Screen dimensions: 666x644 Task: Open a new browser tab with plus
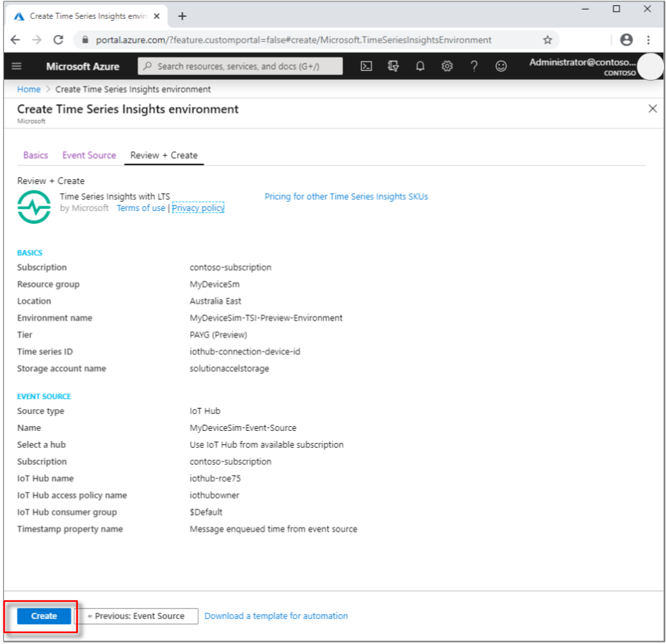(x=182, y=16)
